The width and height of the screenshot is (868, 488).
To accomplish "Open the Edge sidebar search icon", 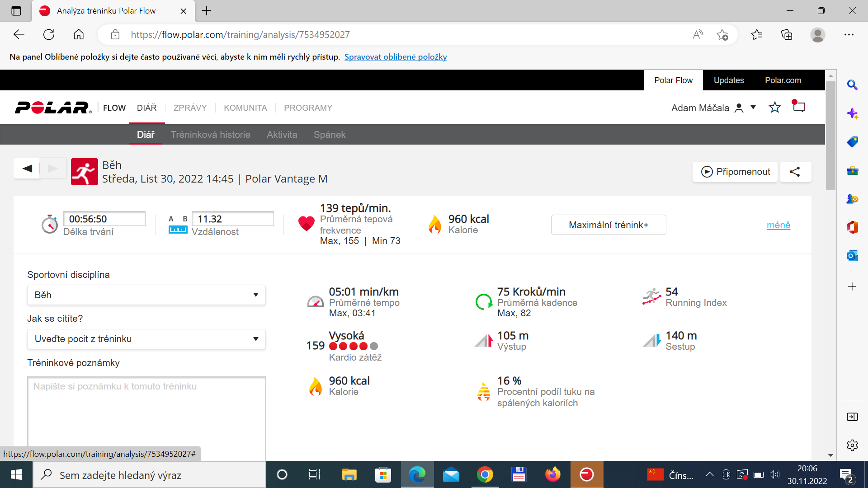I will pos(852,85).
